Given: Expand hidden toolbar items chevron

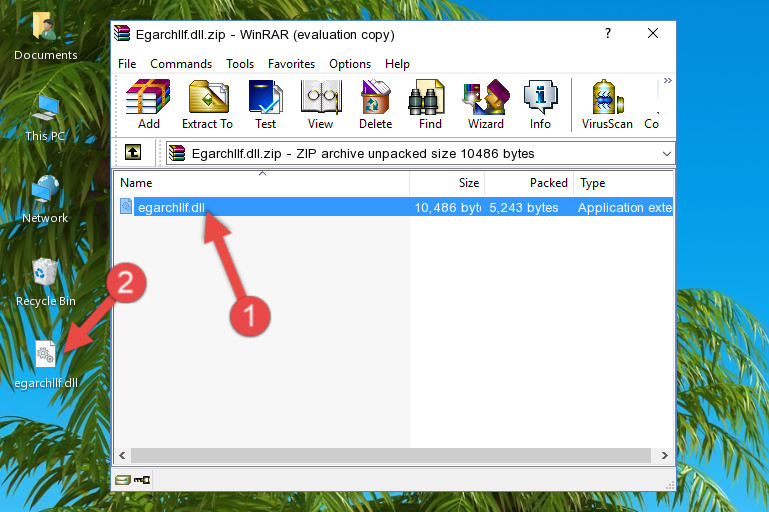Looking at the screenshot, I should (667, 80).
